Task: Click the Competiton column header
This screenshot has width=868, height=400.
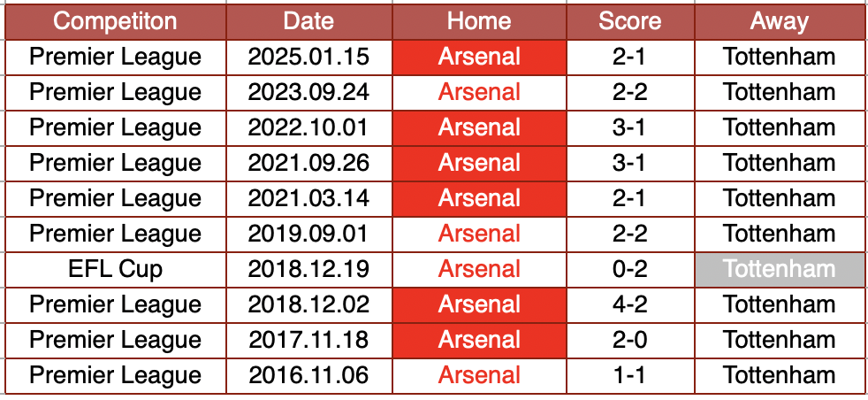Action: tap(115, 22)
